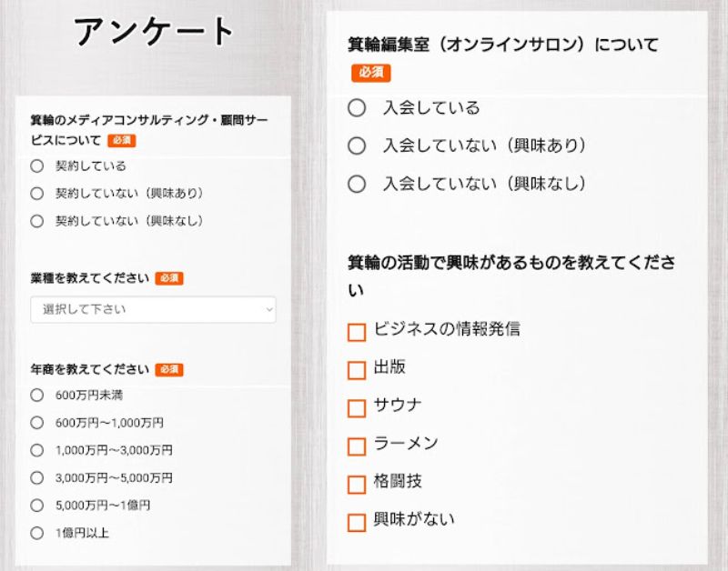Screen dimensions: 728x571
Task: Enable the サウナ checkbox
Action: point(357,408)
